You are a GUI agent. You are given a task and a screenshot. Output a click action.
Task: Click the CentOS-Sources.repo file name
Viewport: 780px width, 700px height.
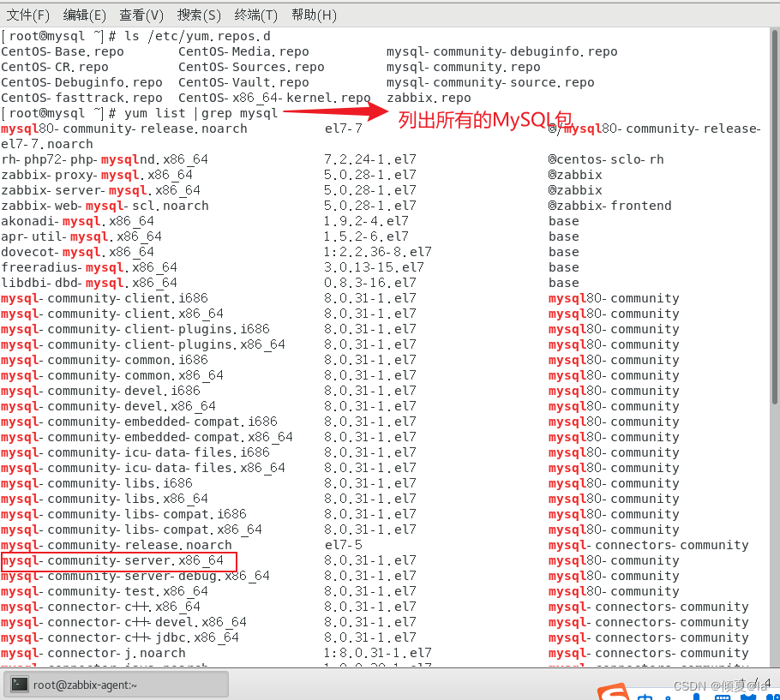click(251, 67)
